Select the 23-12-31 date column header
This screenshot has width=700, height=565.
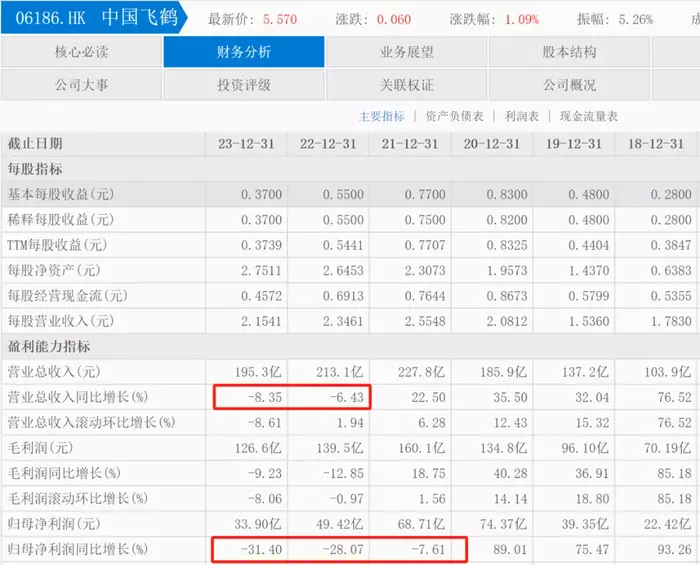(246, 144)
